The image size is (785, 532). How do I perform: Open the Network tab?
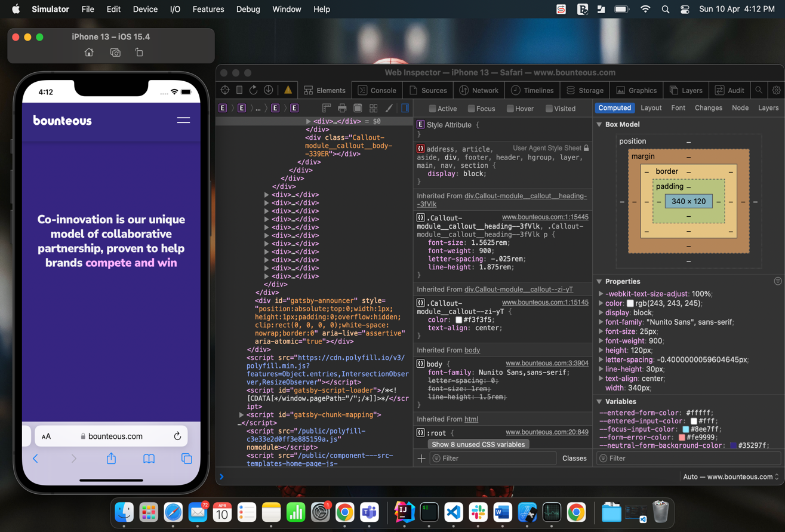479,90
